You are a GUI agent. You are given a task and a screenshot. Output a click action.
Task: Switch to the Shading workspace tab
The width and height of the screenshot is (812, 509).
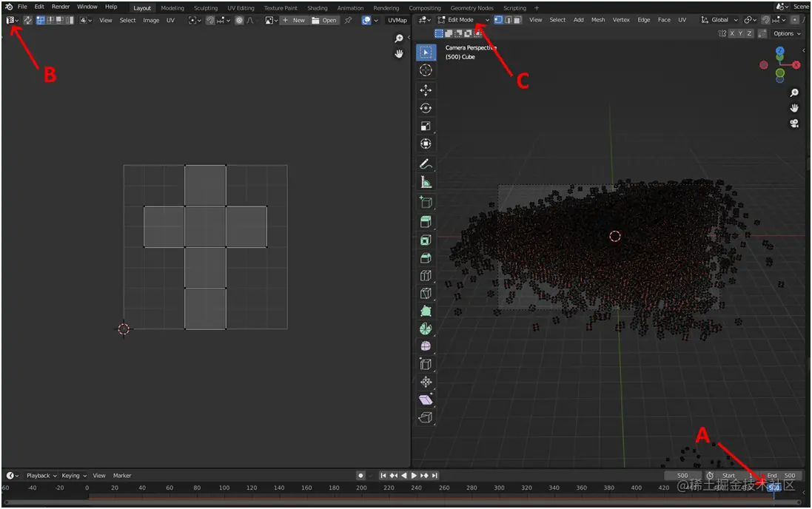pos(317,7)
